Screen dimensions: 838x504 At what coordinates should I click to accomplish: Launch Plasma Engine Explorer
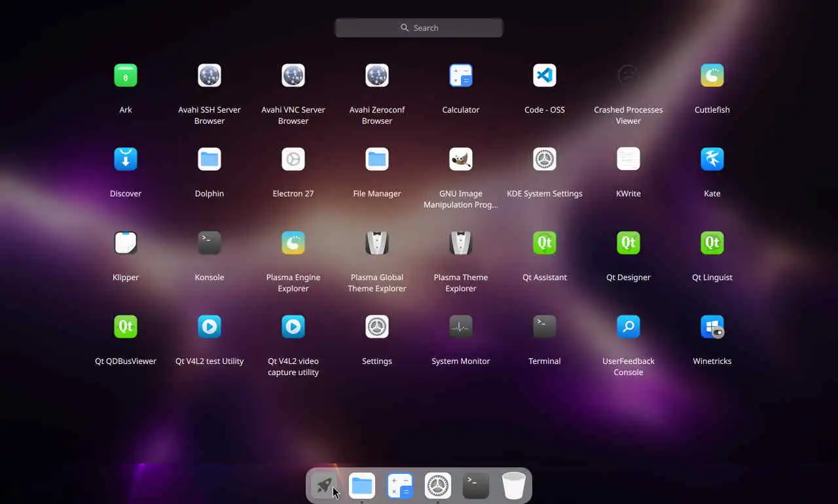[x=293, y=243]
